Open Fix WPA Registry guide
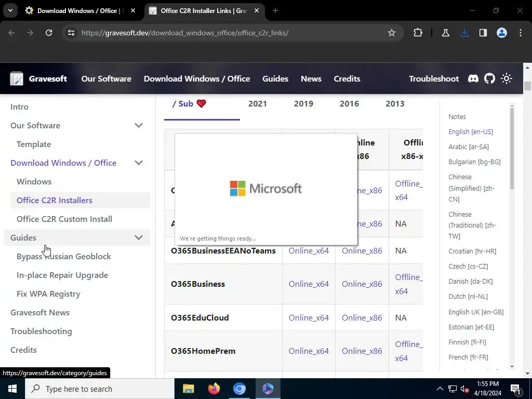 pos(48,294)
